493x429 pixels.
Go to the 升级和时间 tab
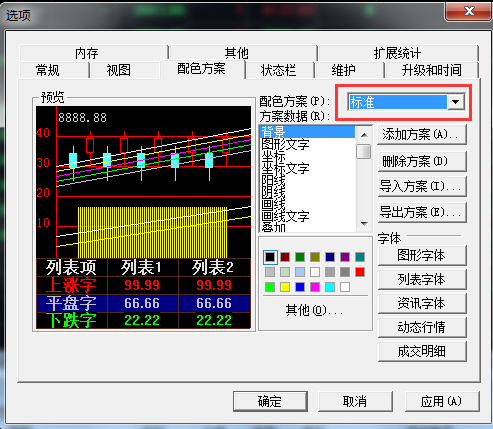(431, 70)
